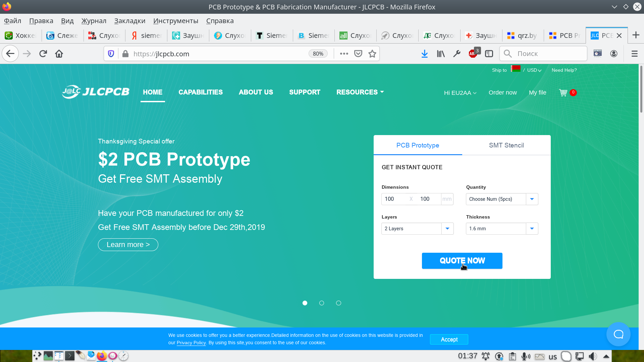Open the Adblock Plus extension icon
Screen dimensions: 644x362
(473, 53)
